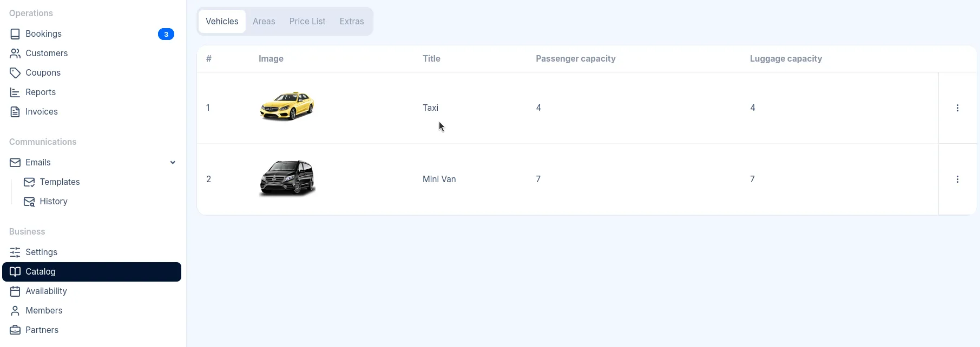Click the Reports chart icon
980x347 pixels.
pos(15,92)
